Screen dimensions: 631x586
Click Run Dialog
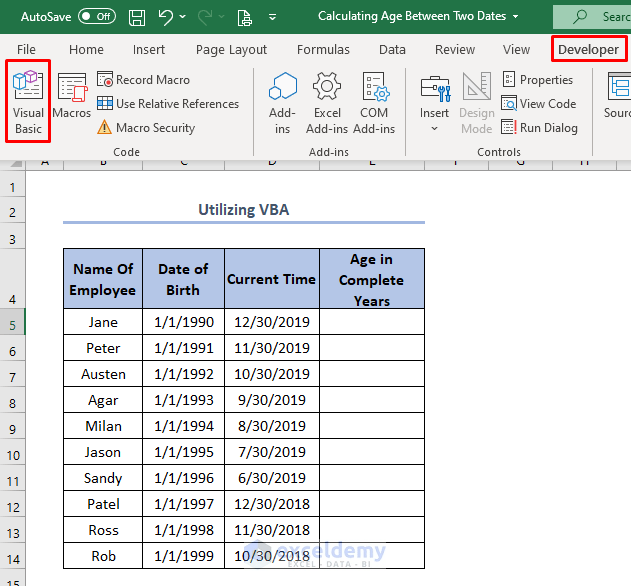[x=540, y=128]
